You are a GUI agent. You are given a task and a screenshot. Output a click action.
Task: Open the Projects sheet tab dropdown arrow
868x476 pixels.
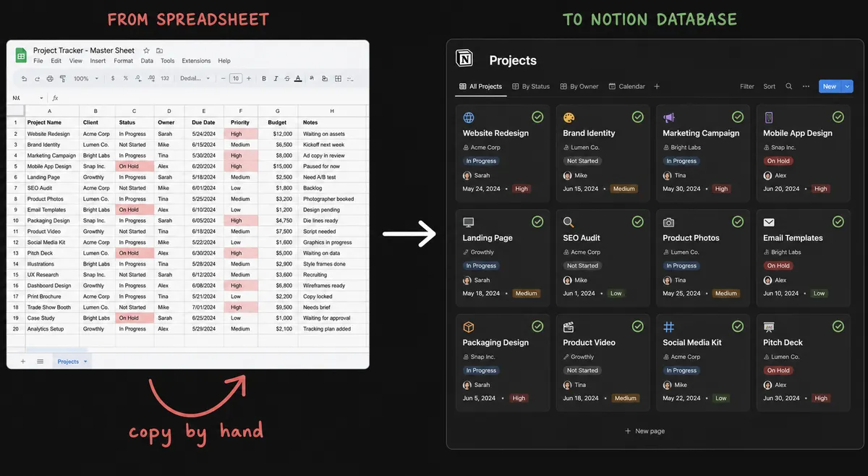[85, 362]
